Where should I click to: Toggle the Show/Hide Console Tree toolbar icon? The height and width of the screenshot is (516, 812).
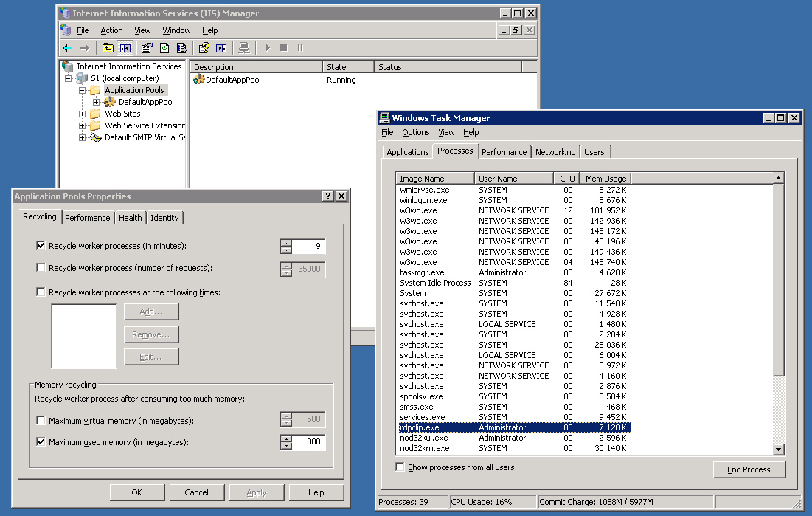click(125, 48)
